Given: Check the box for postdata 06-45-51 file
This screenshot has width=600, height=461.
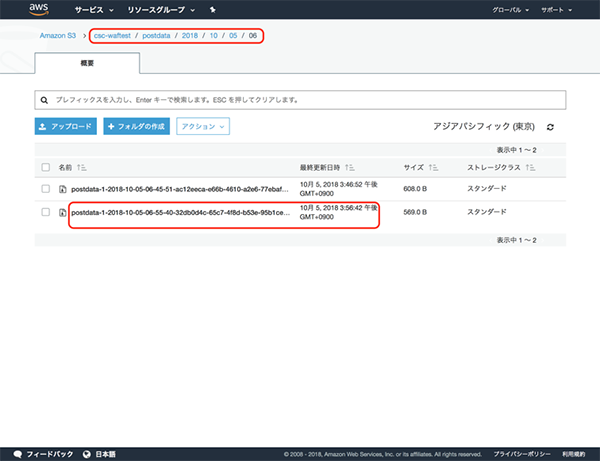Looking at the screenshot, I should (46, 189).
